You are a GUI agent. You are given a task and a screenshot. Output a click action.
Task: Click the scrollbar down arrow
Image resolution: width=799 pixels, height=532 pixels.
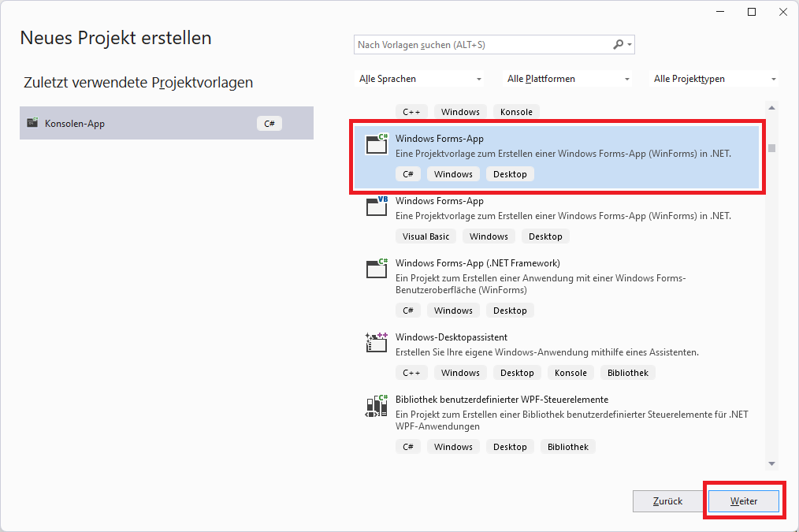(771, 463)
